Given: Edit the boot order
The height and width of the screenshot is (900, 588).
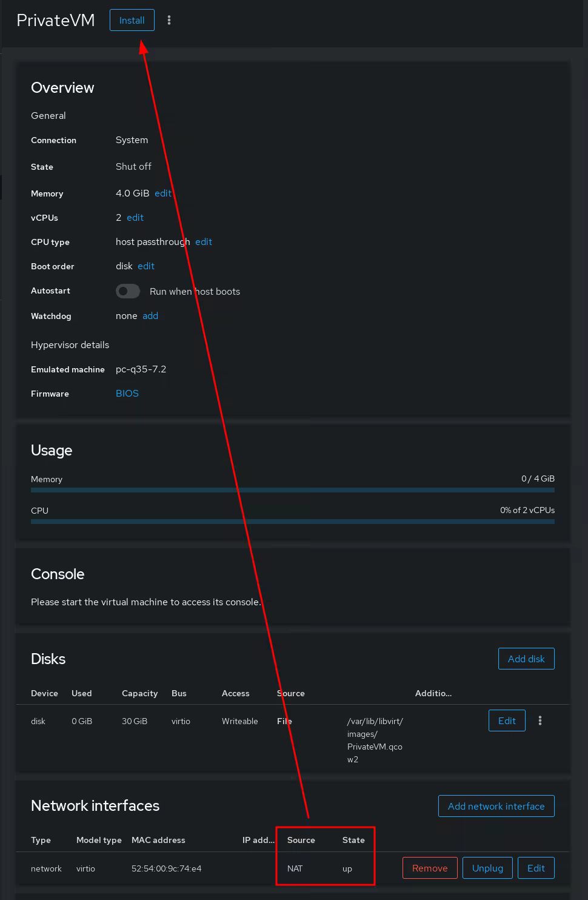Looking at the screenshot, I should [145, 266].
